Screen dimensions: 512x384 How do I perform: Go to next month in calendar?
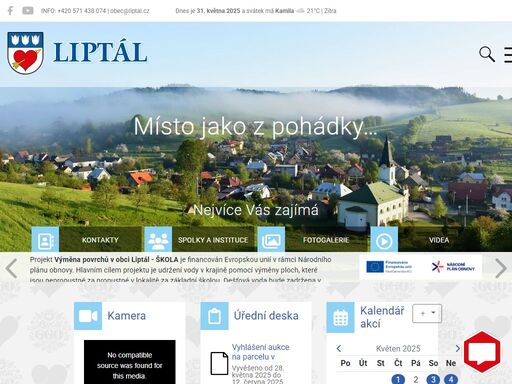click(457, 349)
